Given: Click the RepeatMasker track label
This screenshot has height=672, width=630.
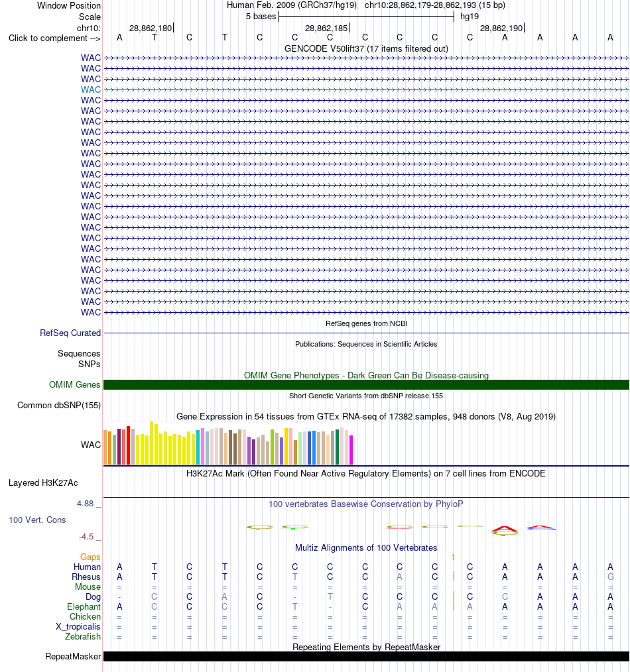Looking at the screenshot, I should tap(73, 657).
